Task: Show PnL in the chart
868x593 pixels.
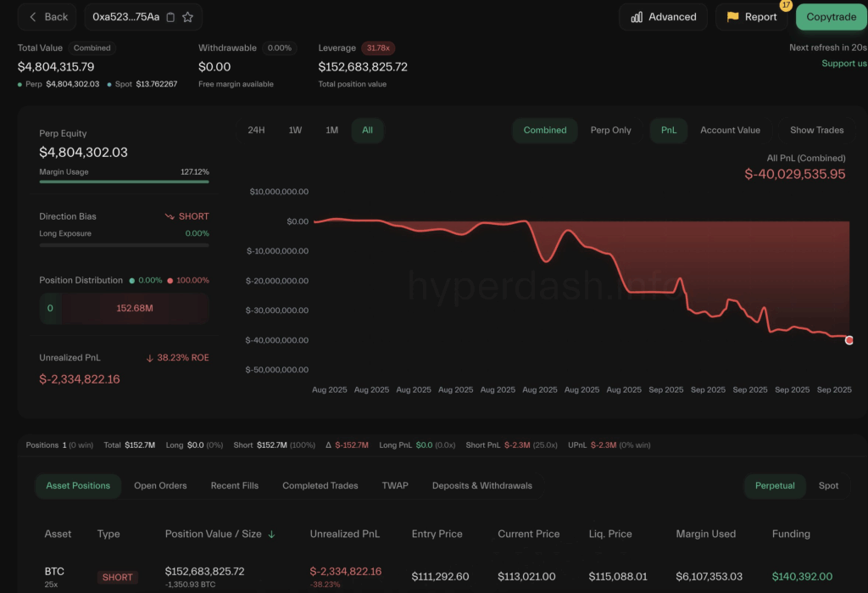Action: point(668,131)
